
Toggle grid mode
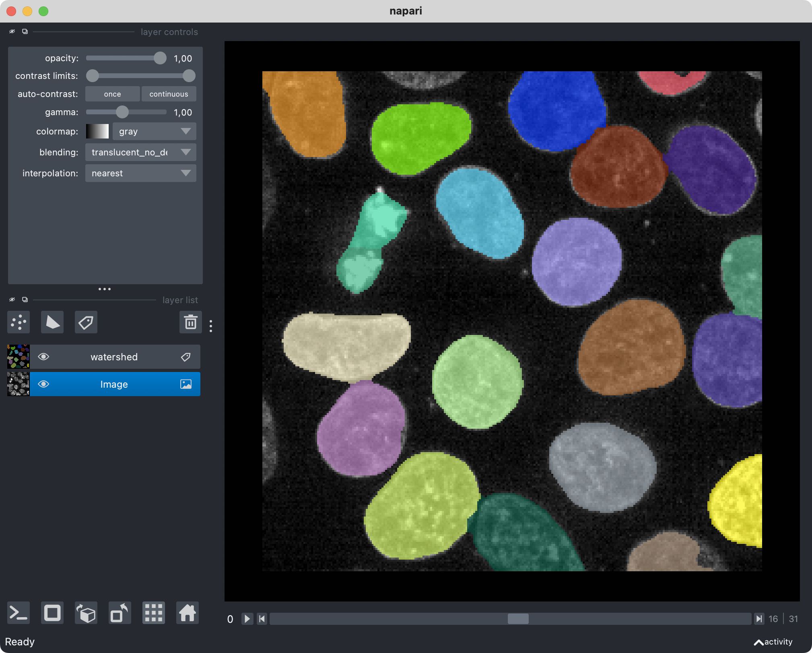[153, 613]
